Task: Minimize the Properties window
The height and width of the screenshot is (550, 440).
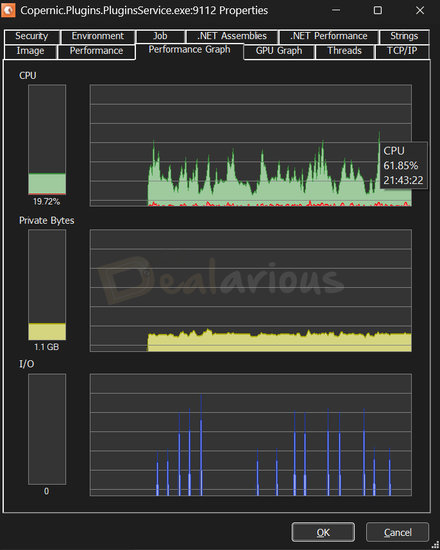Action: (x=336, y=11)
